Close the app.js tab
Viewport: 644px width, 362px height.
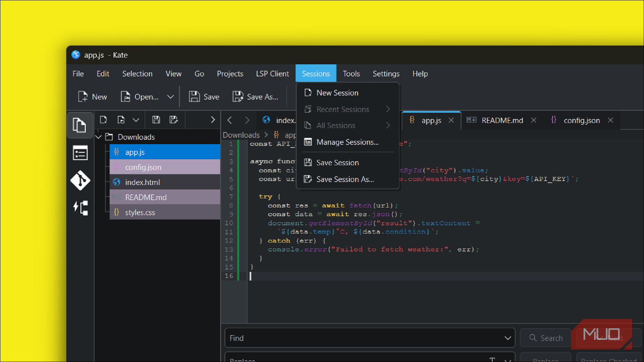click(x=451, y=120)
